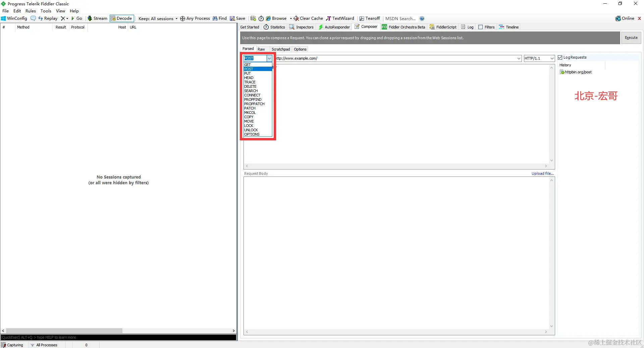
Task: Click the Any Process target icon
Action: [182, 18]
